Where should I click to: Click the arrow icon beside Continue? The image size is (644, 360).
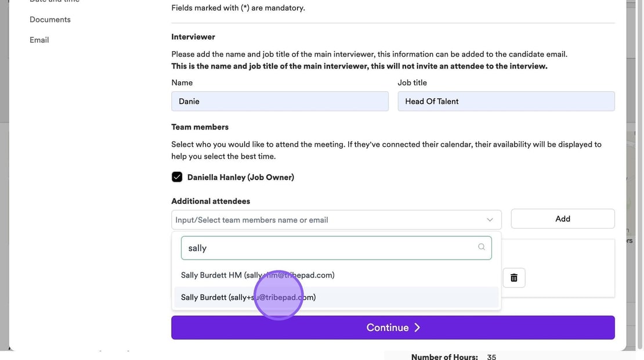click(x=417, y=327)
